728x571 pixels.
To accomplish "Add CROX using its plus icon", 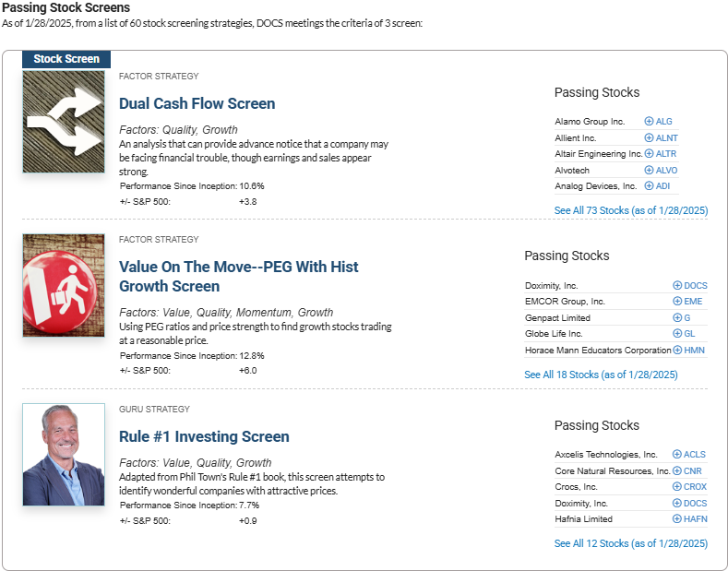I will tap(677, 487).
